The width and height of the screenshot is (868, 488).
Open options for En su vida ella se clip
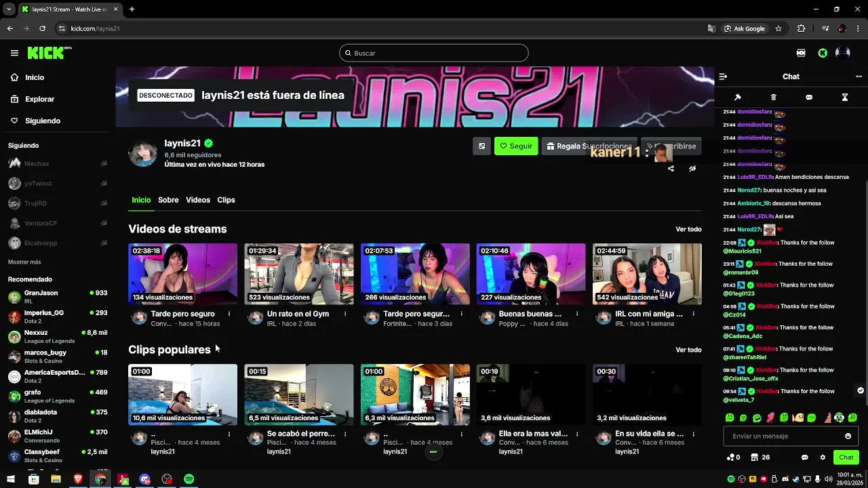[x=693, y=434]
